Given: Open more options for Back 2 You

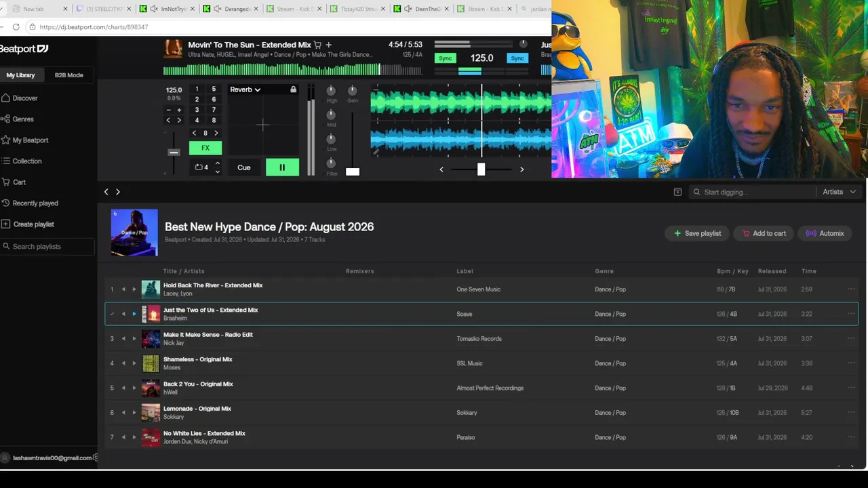Looking at the screenshot, I should pos(852,388).
